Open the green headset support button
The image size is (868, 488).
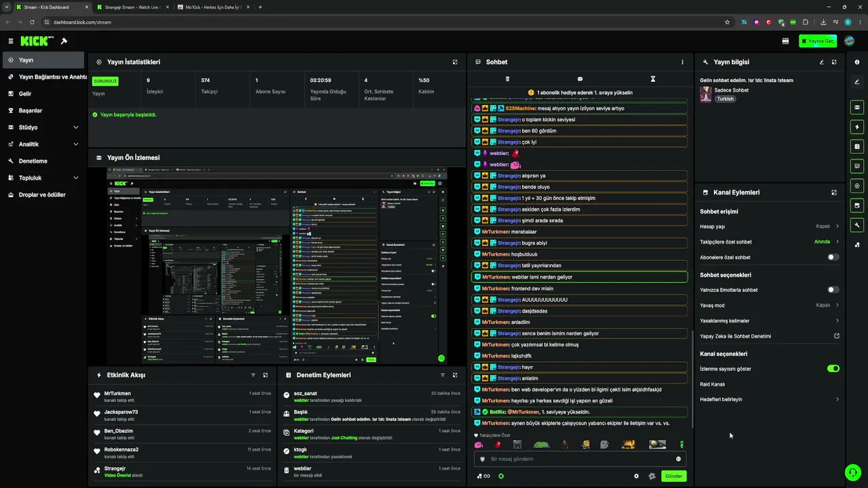point(852,472)
